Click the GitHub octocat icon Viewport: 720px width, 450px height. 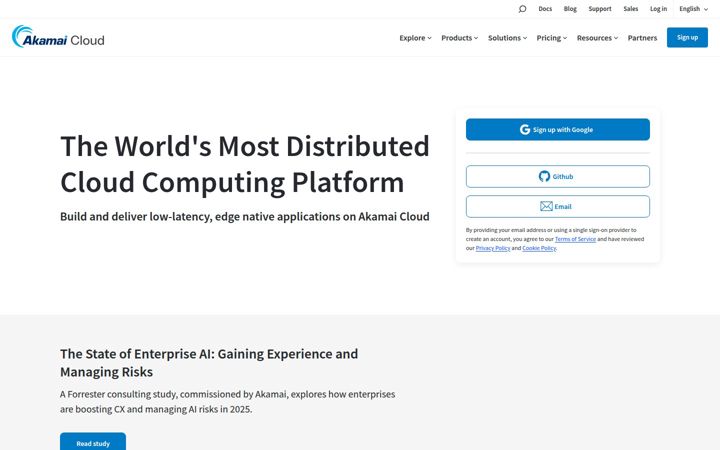[x=544, y=176]
